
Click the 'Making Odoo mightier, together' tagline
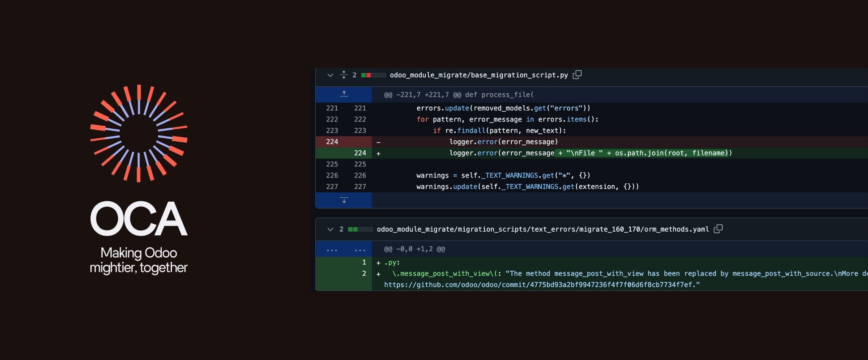pyautogui.click(x=139, y=260)
